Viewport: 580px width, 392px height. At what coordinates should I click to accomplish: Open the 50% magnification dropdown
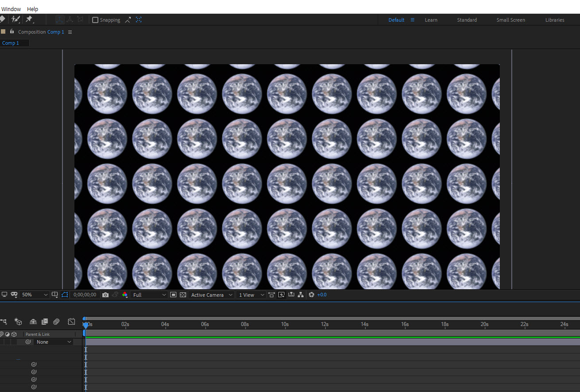(35, 295)
